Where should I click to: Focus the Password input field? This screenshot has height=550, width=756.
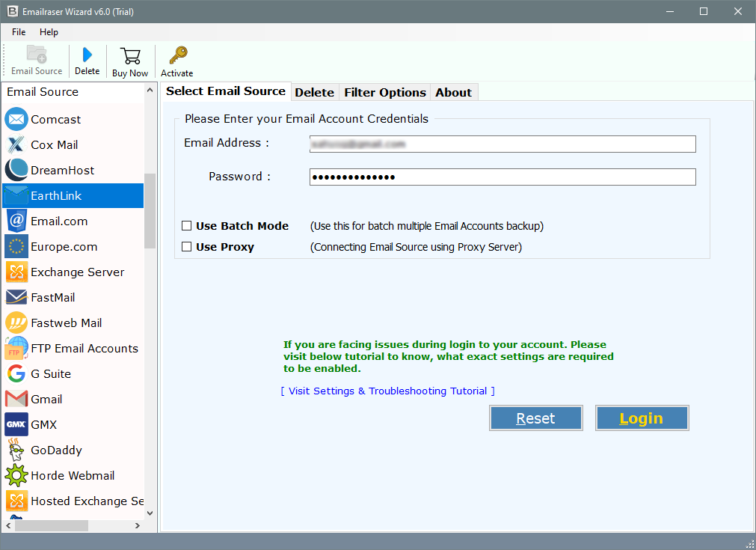(503, 177)
